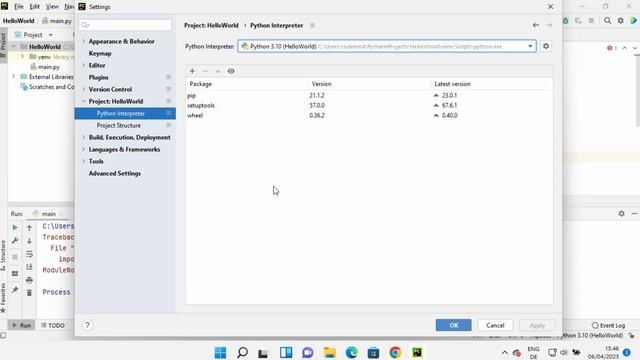This screenshot has height=360, width=640.
Task: Open the Edit menu in PyCharm
Action: tap(35, 7)
